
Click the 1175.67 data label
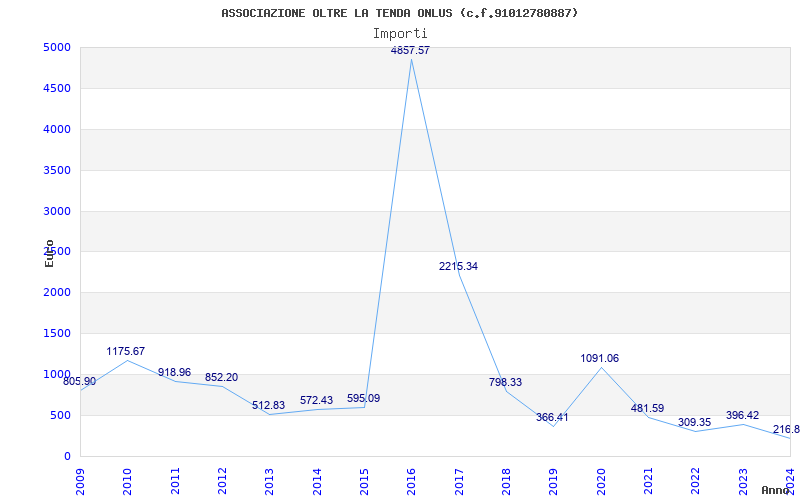coord(126,352)
